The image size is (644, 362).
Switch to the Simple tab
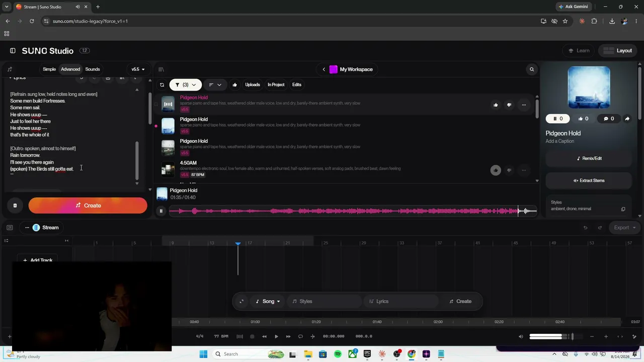49,69
